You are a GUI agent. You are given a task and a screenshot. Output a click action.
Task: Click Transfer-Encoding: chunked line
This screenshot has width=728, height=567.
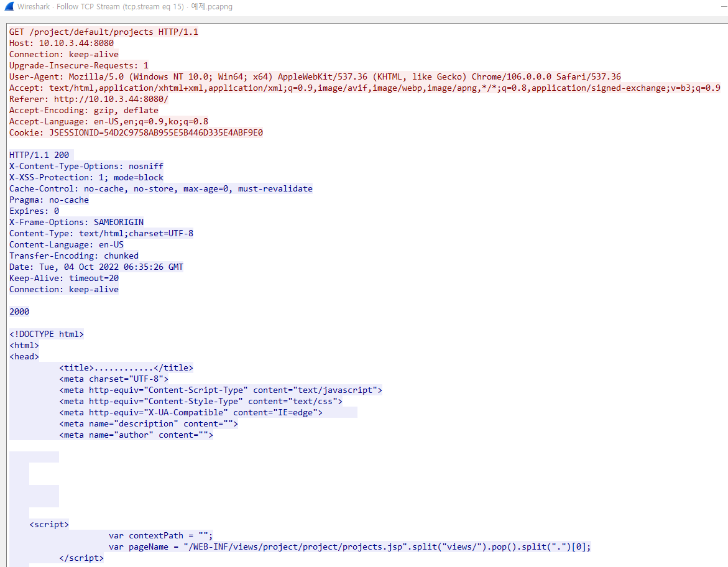tap(74, 256)
